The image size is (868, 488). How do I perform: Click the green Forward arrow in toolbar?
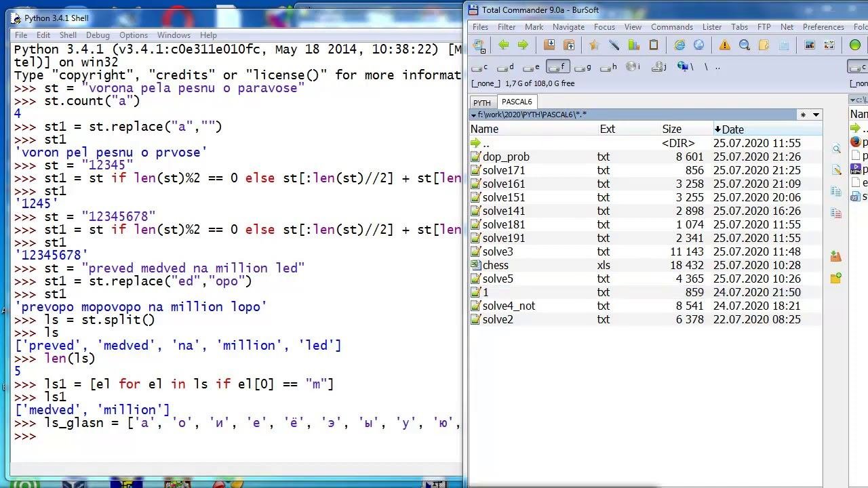(523, 45)
